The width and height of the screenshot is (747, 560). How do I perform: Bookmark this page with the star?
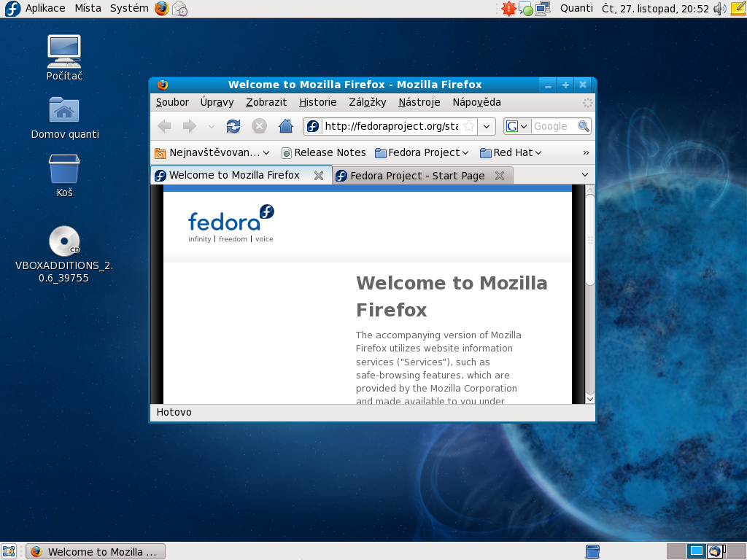point(469,126)
